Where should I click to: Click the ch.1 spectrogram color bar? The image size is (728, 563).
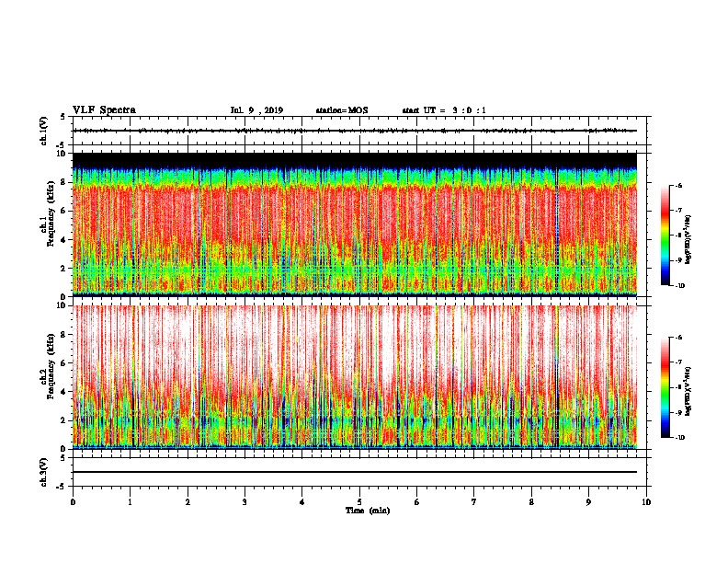(x=665, y=236)
